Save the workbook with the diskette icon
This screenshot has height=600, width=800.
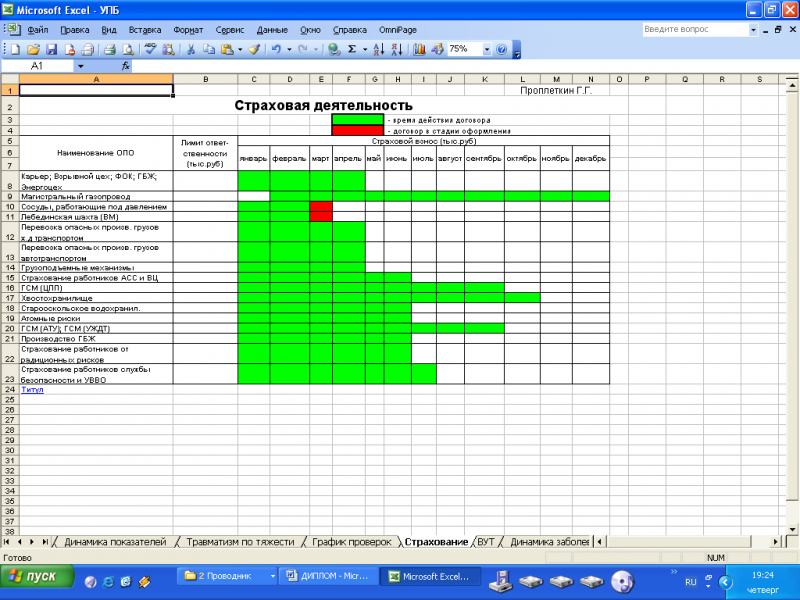tap(52, 49)
